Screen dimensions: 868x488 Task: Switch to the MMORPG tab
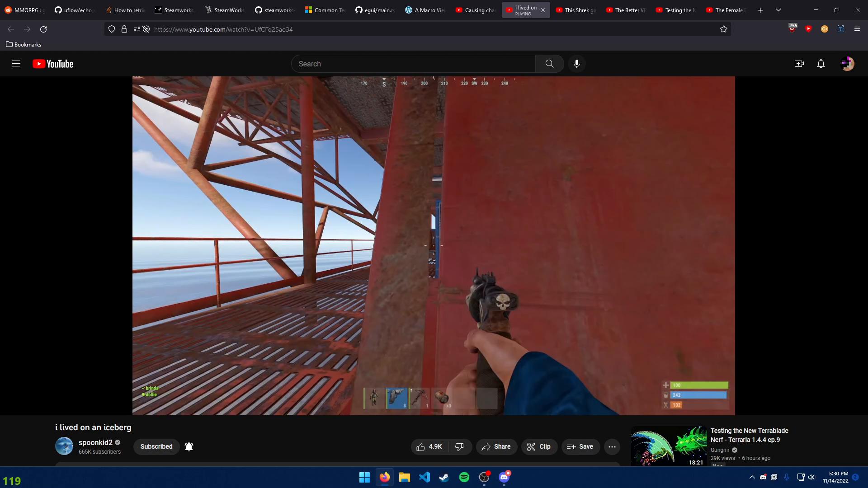(x=25, y=10)
